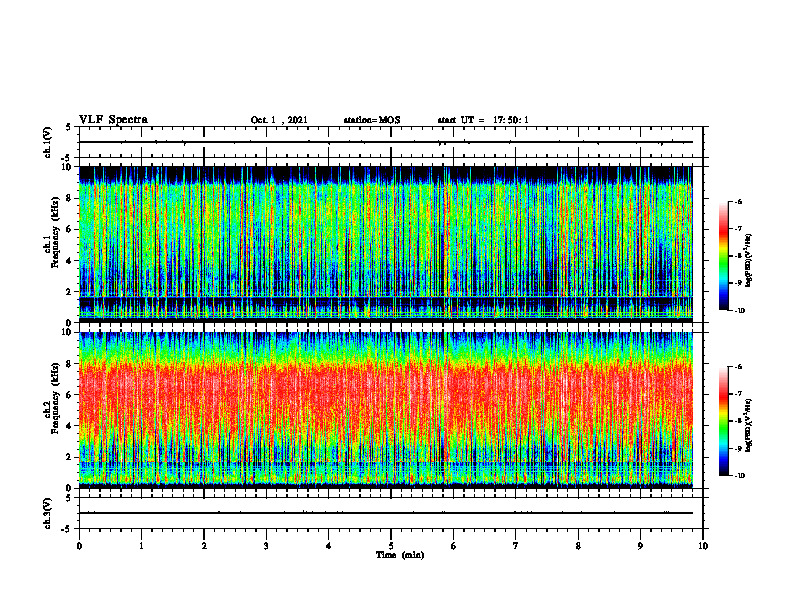
Task: Click time axis tick label "3"
Action: pos(266,546)
